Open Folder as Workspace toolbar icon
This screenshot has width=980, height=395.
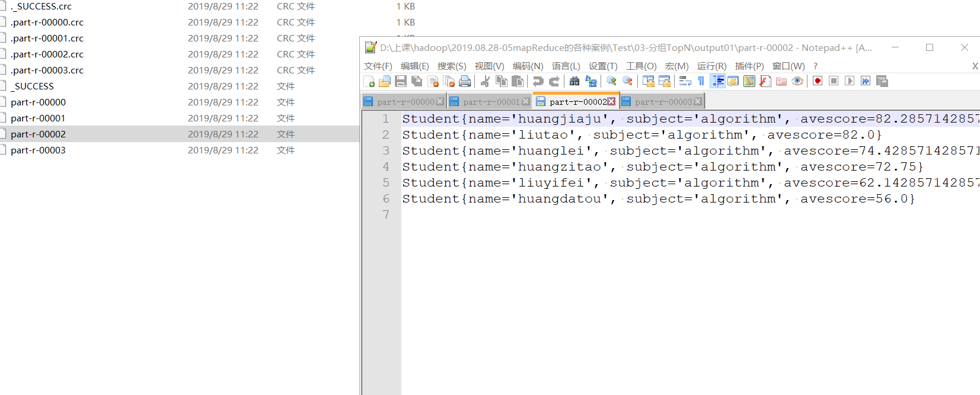click(x=781, y=81)
